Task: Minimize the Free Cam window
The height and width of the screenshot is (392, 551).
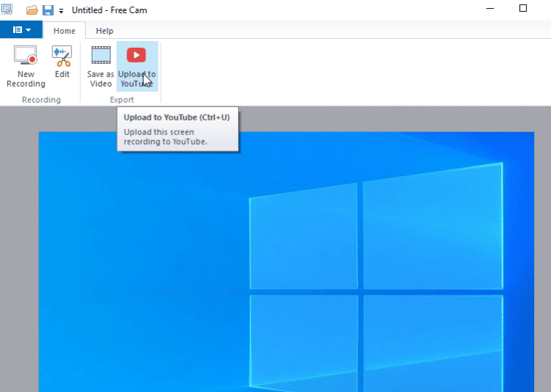Action: pos(490,8)
